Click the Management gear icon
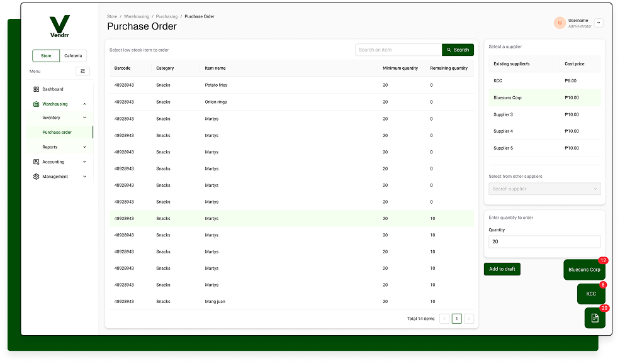Viewport: 620px width, 364px height. click(37, 177)
